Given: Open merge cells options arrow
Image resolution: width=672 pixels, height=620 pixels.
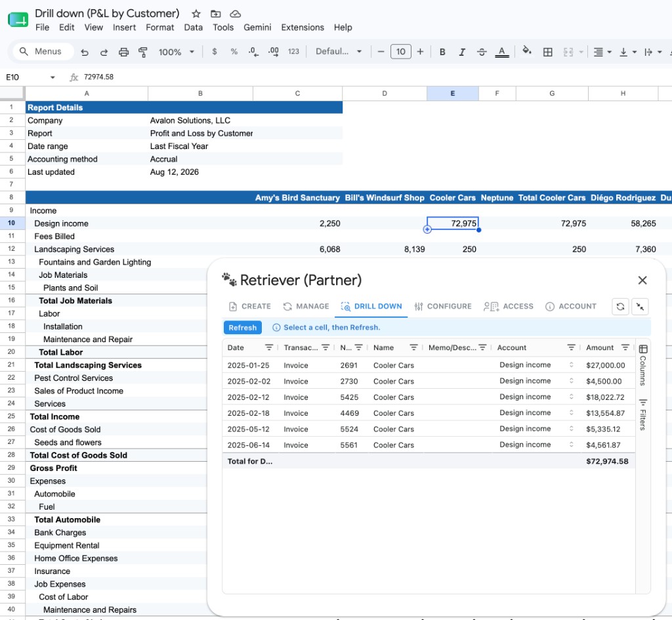Looking at the screenshot, I should tap(581, 52).
